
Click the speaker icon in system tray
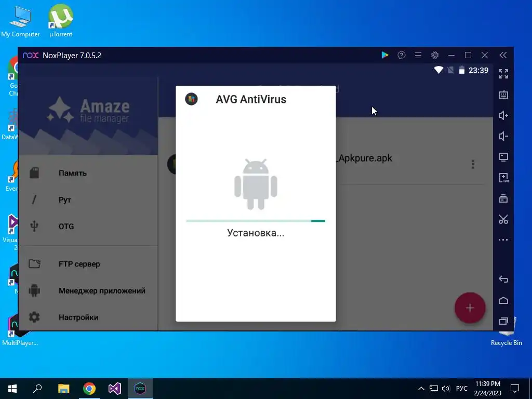click(446, 389)
